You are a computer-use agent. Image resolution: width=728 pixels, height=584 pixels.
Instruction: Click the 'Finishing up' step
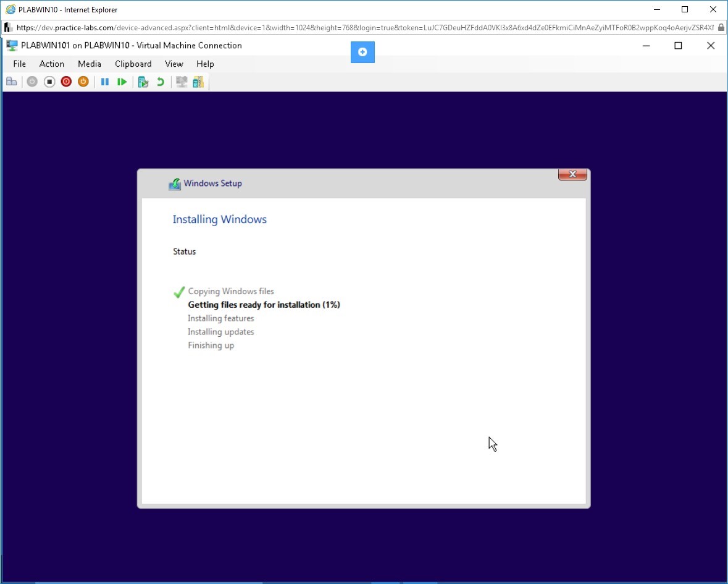[211, 345]
